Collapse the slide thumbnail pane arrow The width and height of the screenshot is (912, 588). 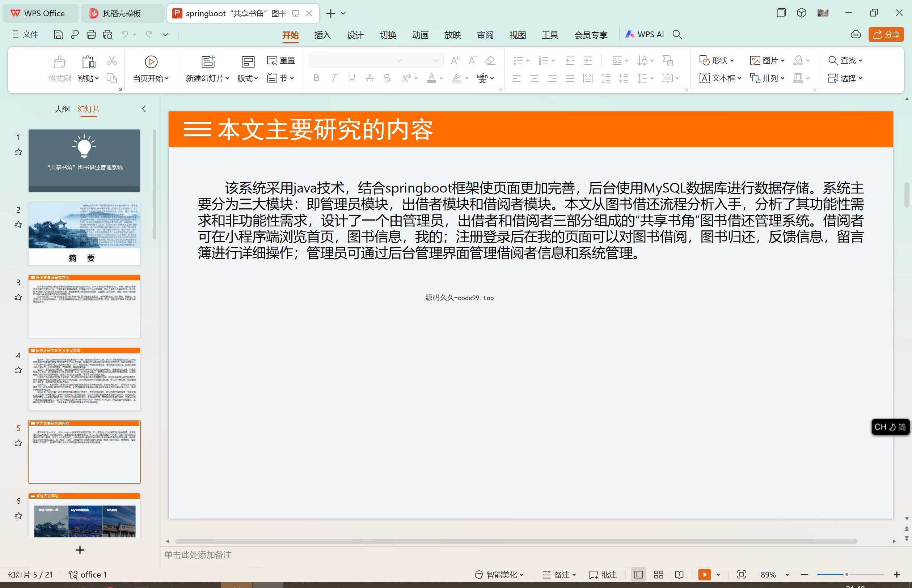144,109
